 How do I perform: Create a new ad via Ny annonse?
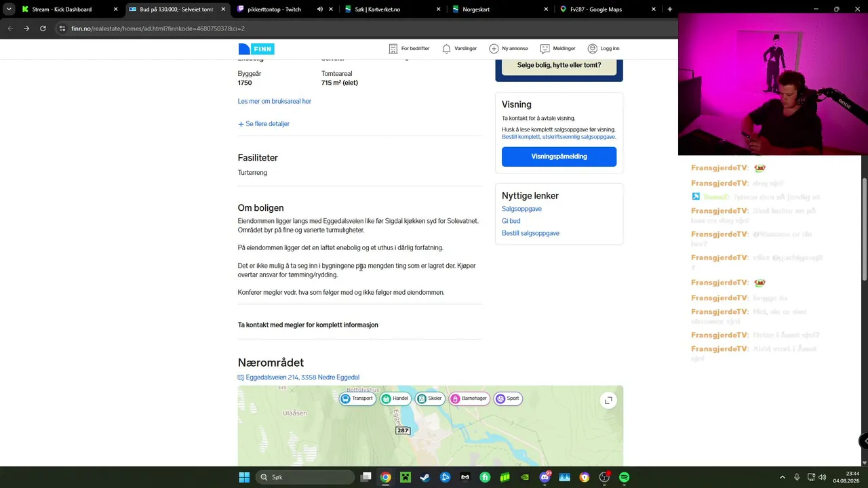(x=508, y=49)
